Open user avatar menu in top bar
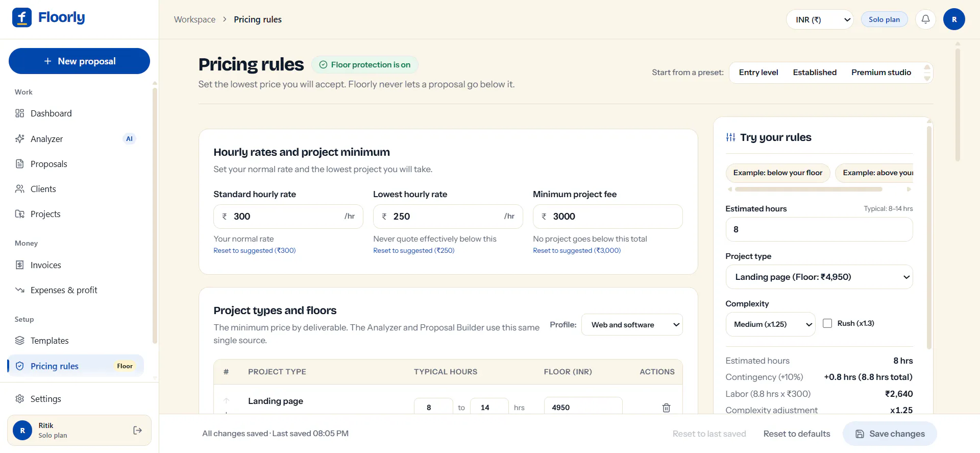 954,19
